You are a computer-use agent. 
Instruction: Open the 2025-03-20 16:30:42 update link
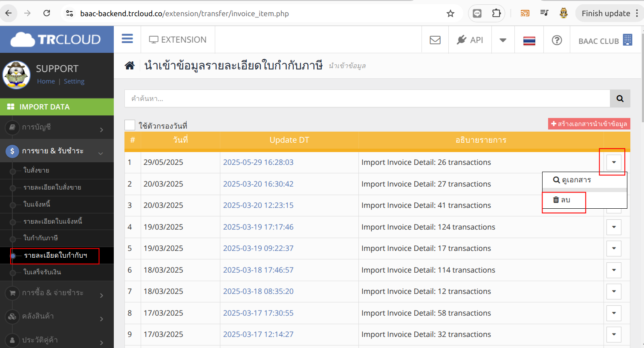258,184
